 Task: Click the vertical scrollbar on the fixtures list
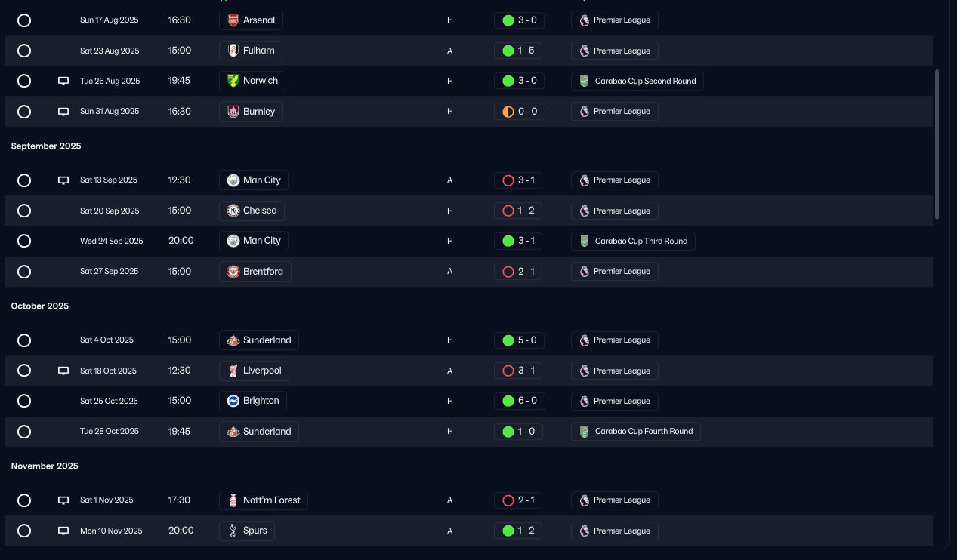pos(937,143)
